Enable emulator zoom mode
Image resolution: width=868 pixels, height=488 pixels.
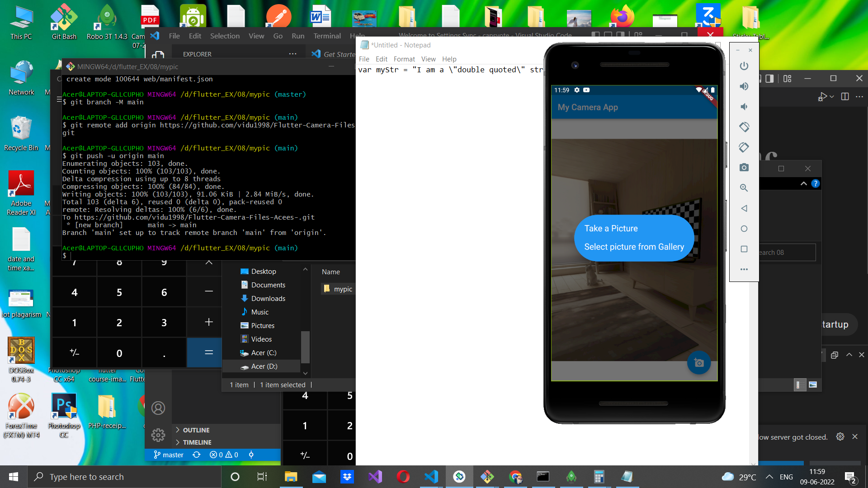coord(744,188)
